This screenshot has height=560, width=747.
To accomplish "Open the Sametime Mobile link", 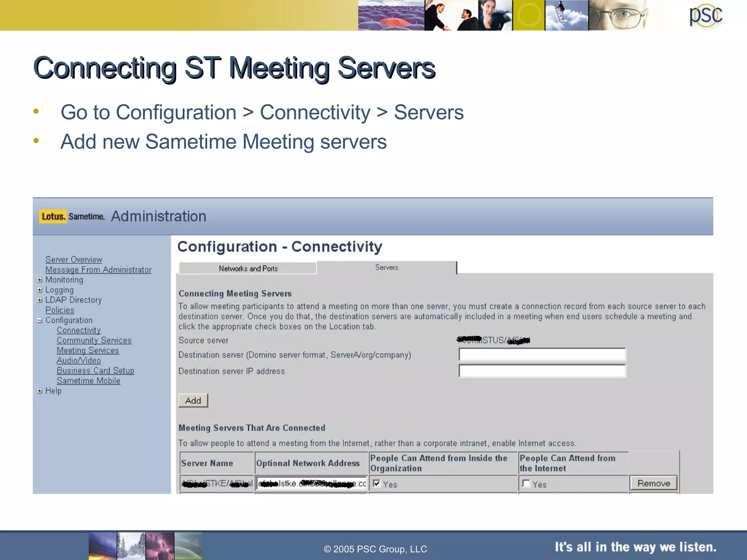I will [88, 381].
